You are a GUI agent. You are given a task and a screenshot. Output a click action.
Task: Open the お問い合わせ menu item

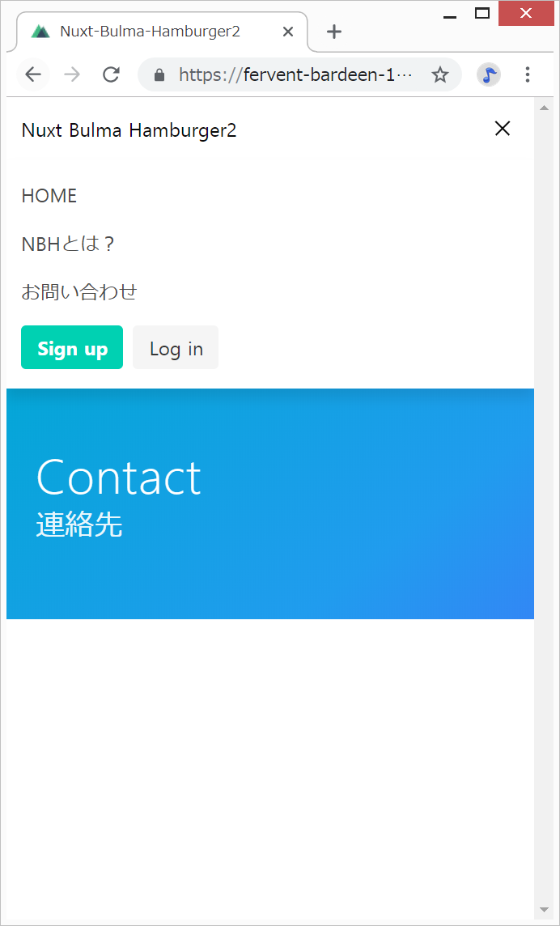click(x=79, y=291)
